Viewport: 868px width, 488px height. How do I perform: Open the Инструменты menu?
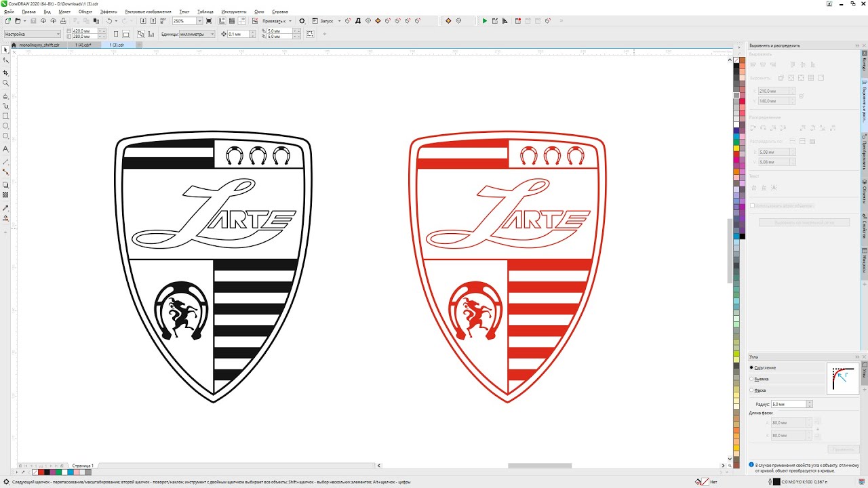tap(233, 12)
